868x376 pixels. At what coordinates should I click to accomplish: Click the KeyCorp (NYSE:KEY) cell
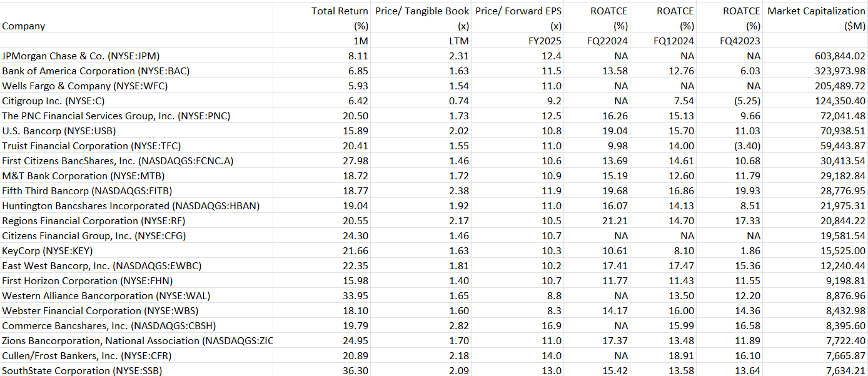pos(136,250)
